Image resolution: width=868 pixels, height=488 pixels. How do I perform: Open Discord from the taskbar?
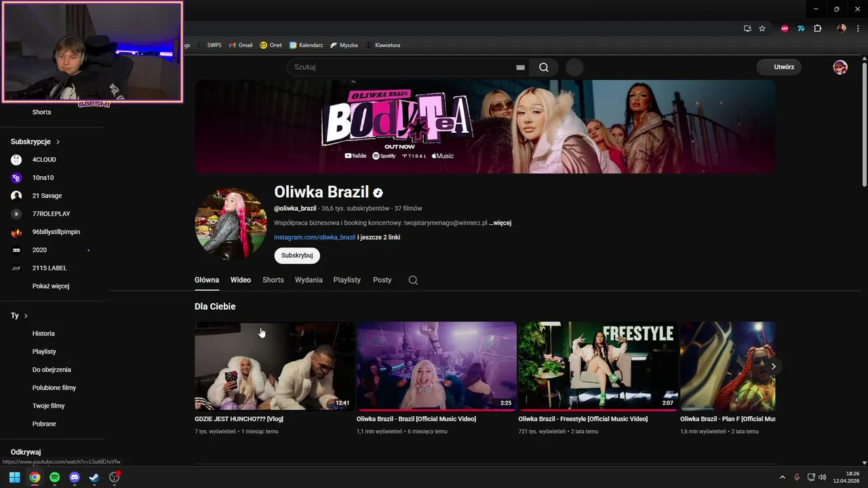tap(75, 477)
